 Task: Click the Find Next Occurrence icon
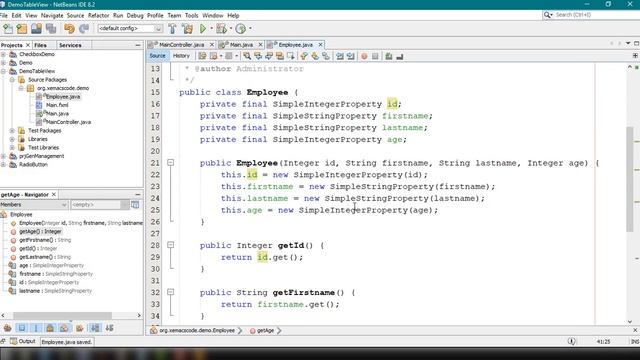pos(269,56)
